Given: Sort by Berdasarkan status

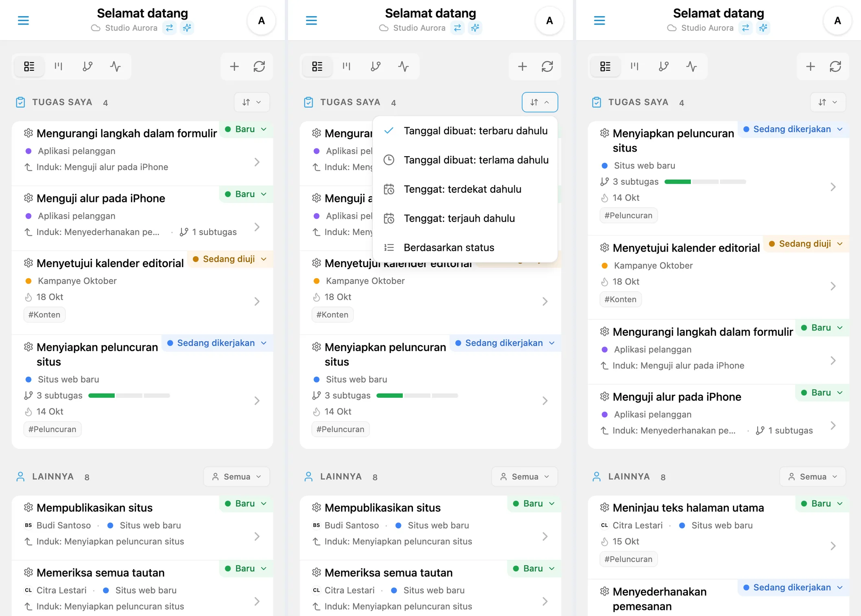Looking at the screenshot, I should click(x=465, y=248).
